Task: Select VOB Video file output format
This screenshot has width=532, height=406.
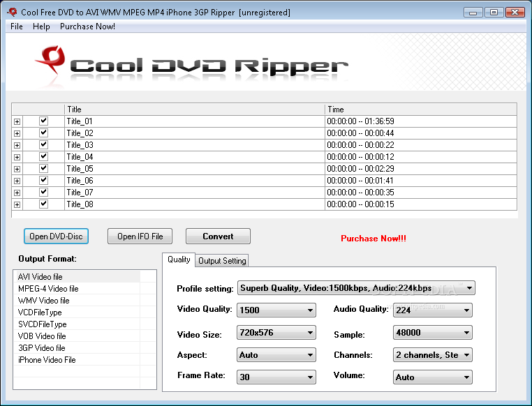Action: (78, 336)
